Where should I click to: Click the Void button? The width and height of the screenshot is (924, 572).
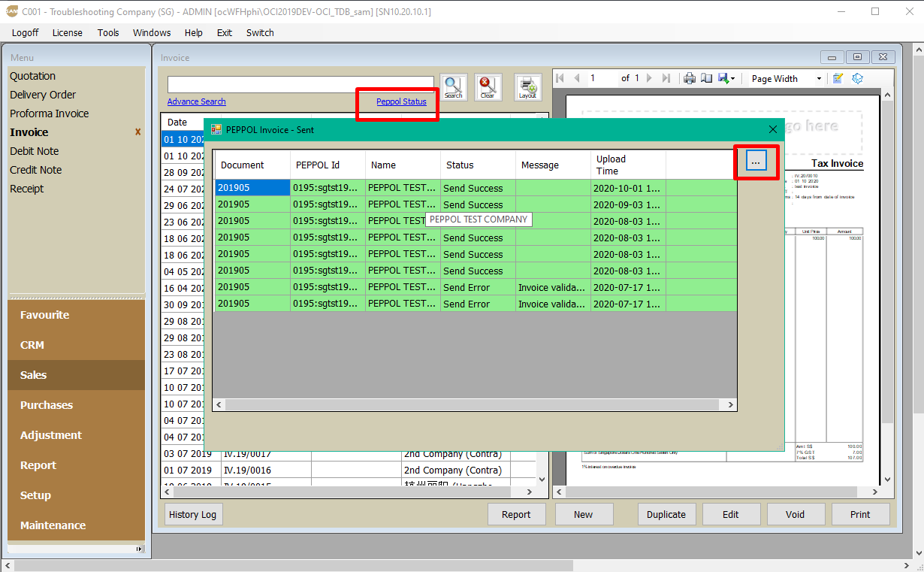click(796, 514)
